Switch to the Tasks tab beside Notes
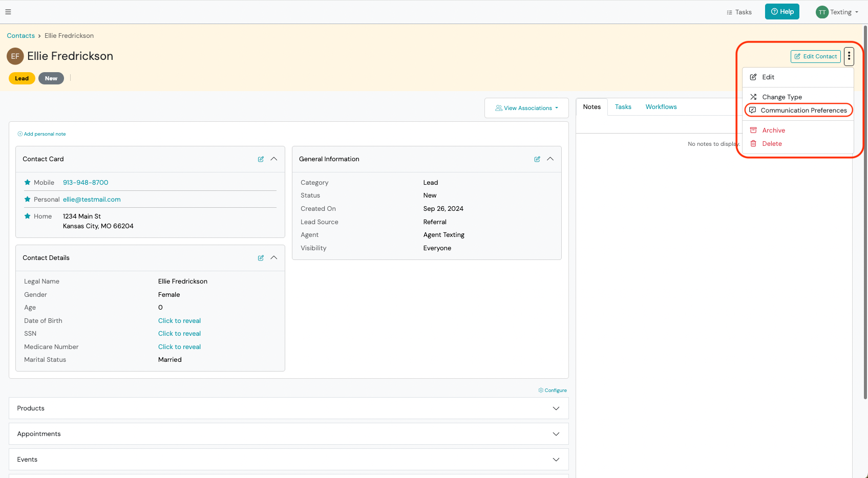Image resolution: width=868 pixels, height=478 pixels. (623, 107)
